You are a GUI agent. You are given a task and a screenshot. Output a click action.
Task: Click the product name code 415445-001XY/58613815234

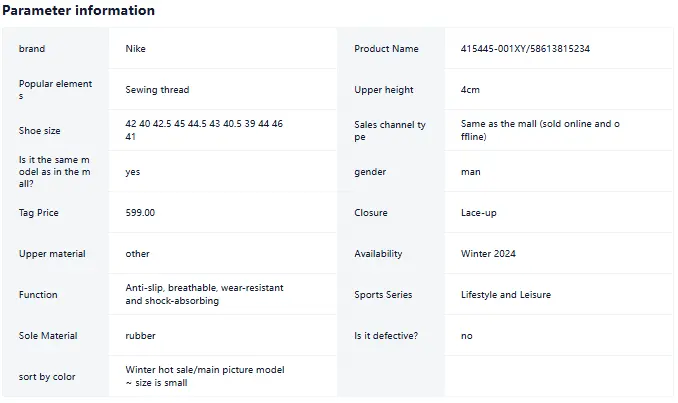pos(525,48)
